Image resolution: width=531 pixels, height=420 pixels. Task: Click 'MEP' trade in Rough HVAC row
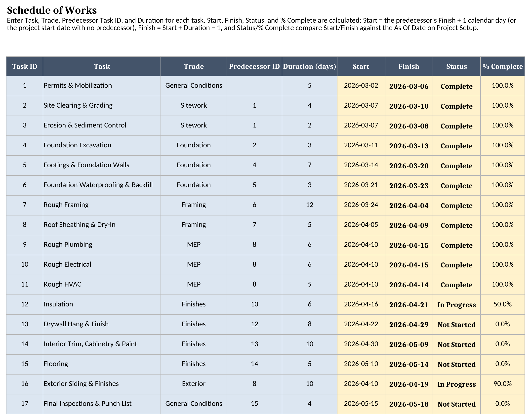point(194,285)
